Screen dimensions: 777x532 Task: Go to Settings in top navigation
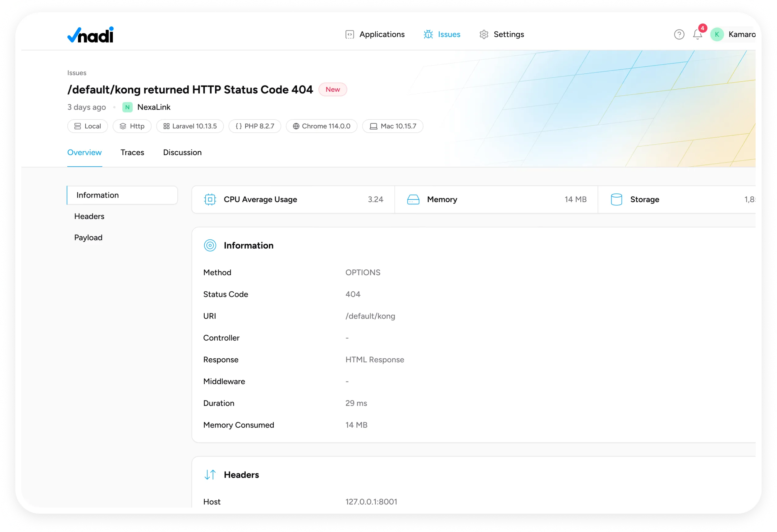(x=501, y=35)
